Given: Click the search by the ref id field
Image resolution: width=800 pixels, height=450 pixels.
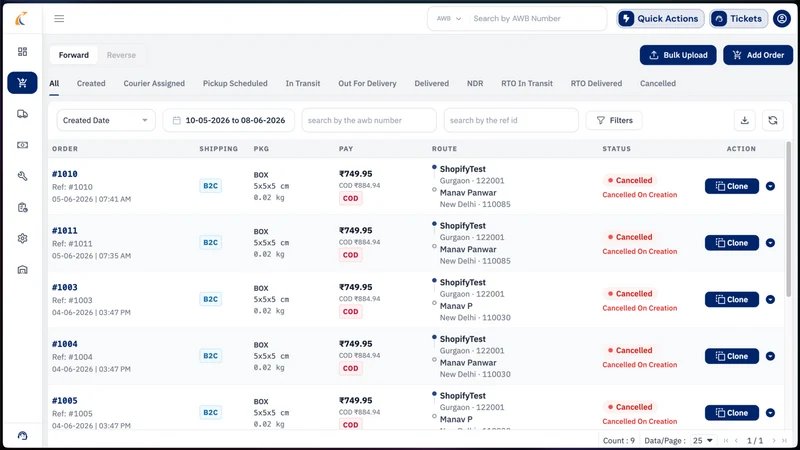Looking at the screenshot, I should point(511,120).
